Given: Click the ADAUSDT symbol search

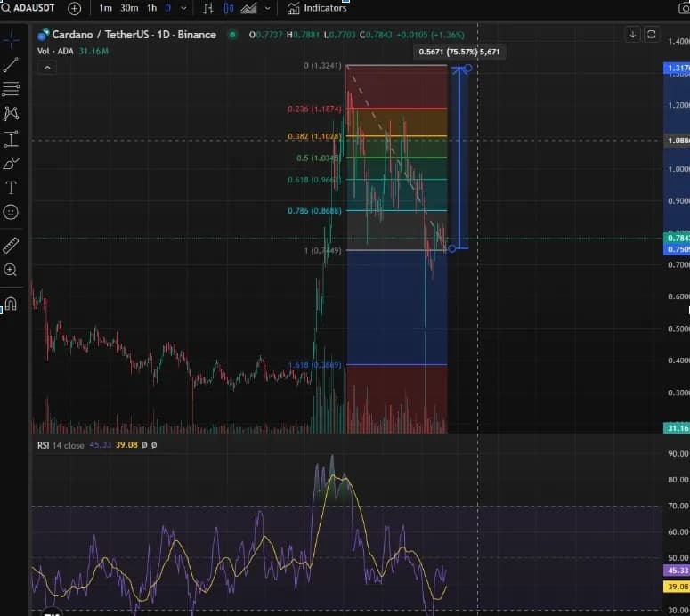Looking at the screenshot, I should [x=30, y=8].
